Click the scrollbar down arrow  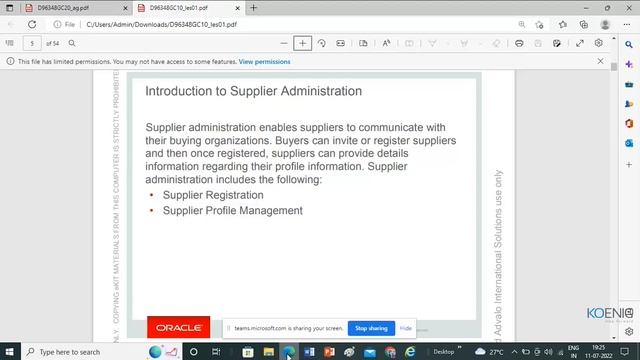(614, 338)
